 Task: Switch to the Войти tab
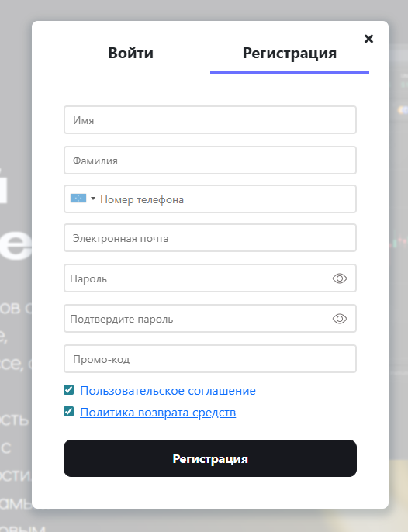(130, 53)
